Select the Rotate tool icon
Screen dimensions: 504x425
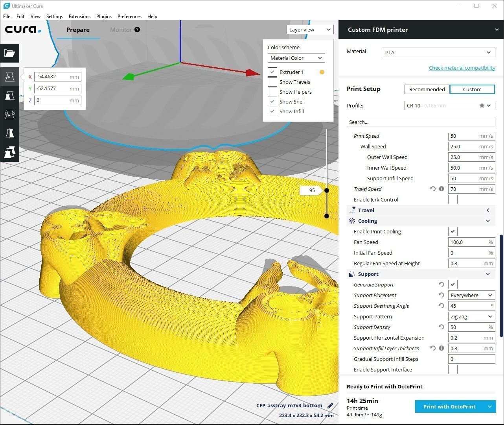[x=9, y=115]
